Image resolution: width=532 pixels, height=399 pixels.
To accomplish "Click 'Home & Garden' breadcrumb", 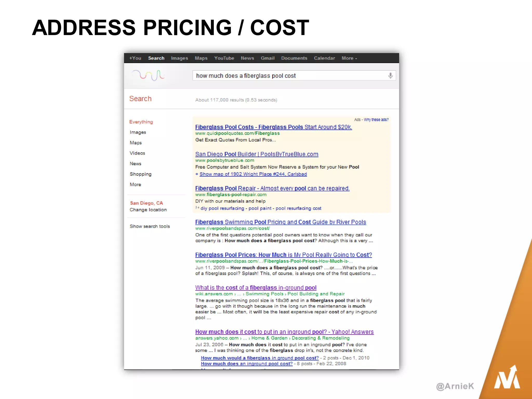I will click(x=269, y=338).
